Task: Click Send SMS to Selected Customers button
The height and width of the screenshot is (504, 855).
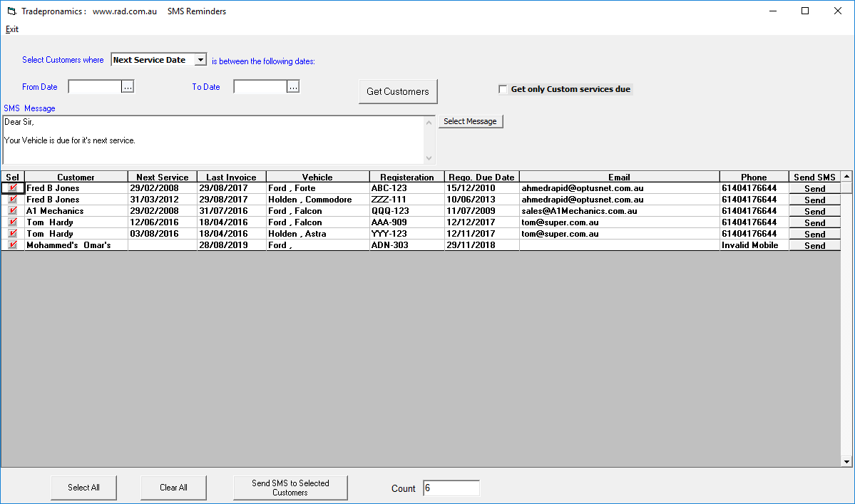Action: [290, 488]
